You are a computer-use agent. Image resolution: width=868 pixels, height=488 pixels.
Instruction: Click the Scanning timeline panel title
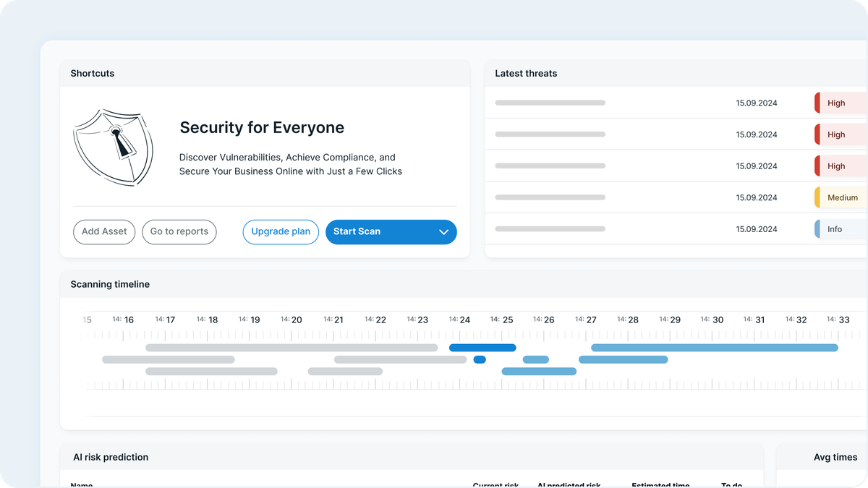[110, 285]
